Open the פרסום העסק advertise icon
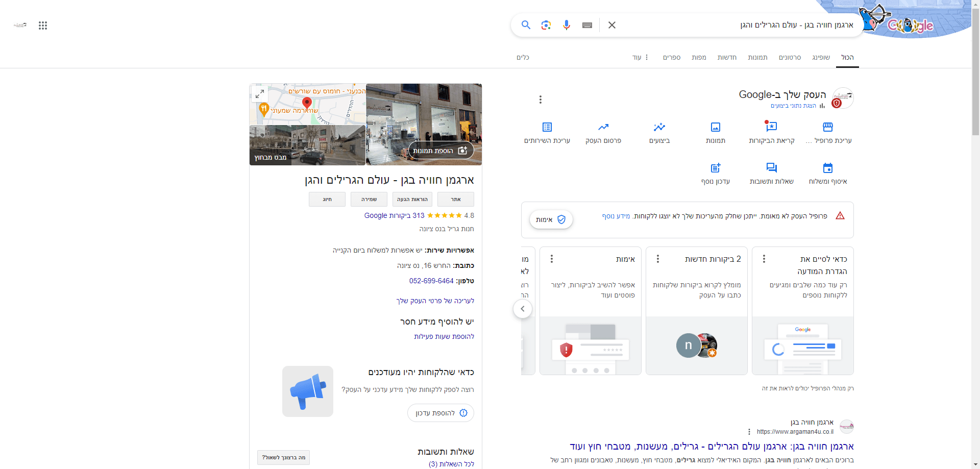980x469 pixels. [603, 127]
